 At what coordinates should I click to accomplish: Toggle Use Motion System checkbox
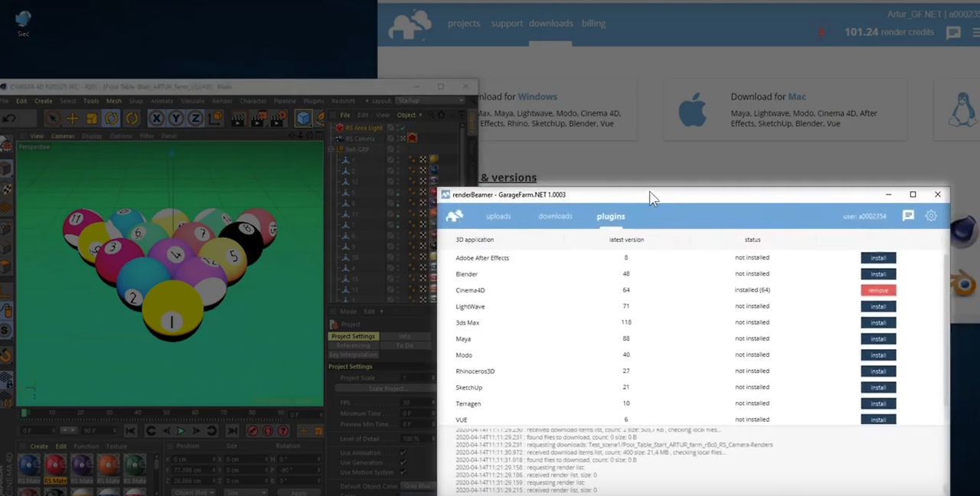click(403, 472)
